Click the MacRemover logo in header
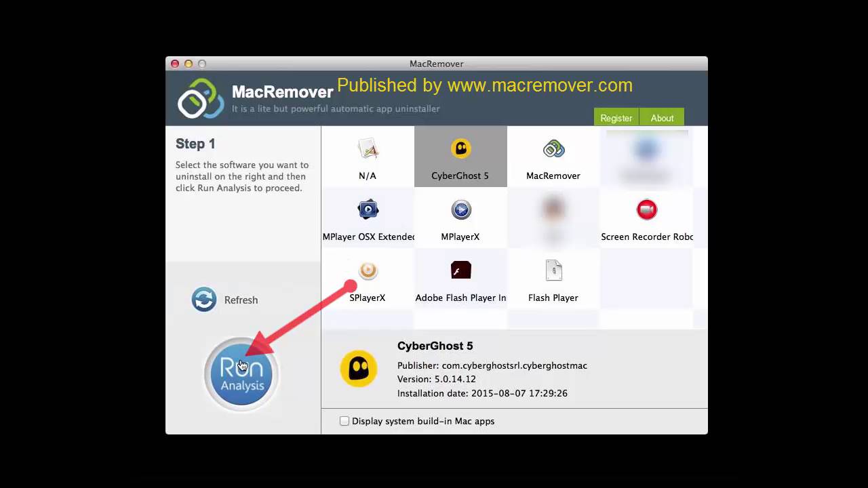The height and width of the screenshot is (488, 868). point(201,99)
